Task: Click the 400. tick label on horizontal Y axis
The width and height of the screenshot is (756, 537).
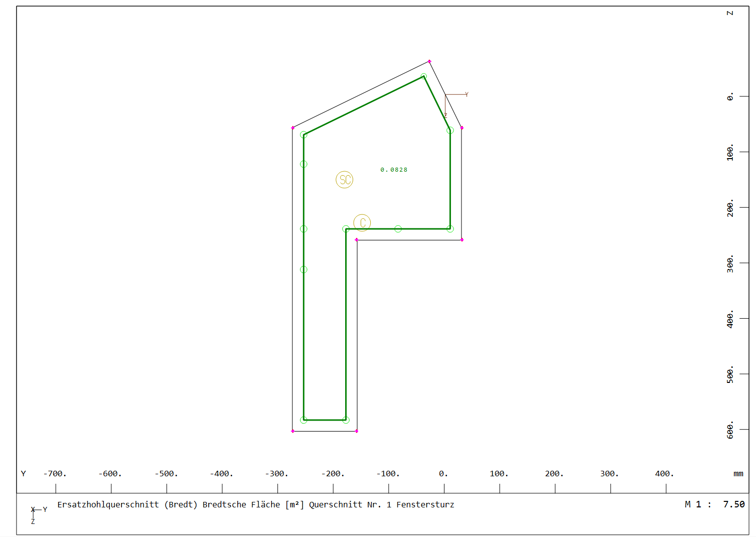Action: [664, 474]
